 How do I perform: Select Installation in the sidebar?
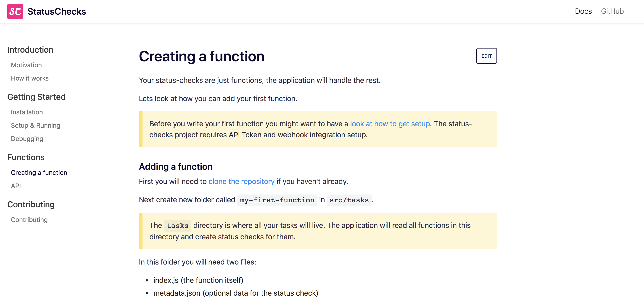pyautogui.click(x=27, y=112)
